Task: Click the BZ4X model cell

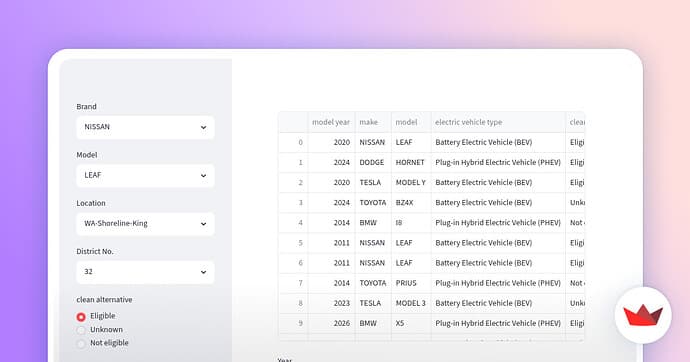Action: [411, 203]
